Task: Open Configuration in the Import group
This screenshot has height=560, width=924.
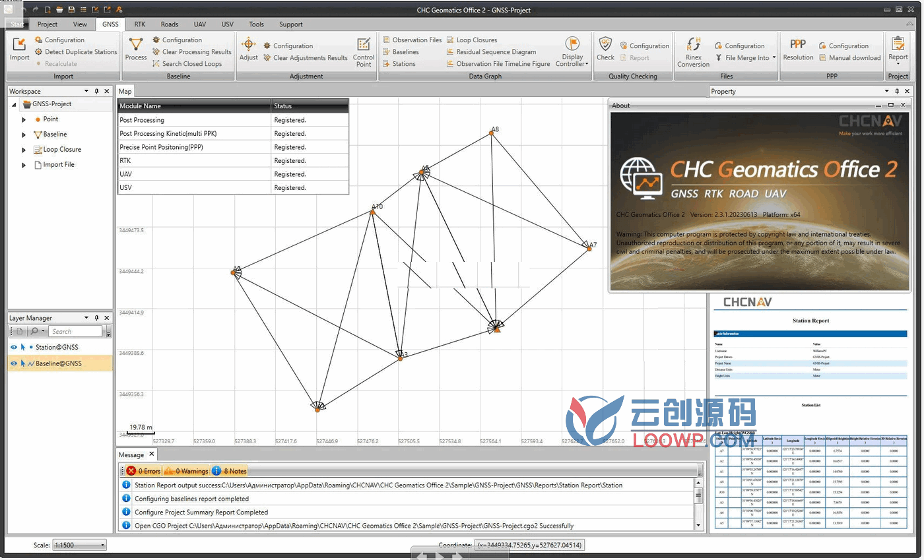Action: pos(59,40)
